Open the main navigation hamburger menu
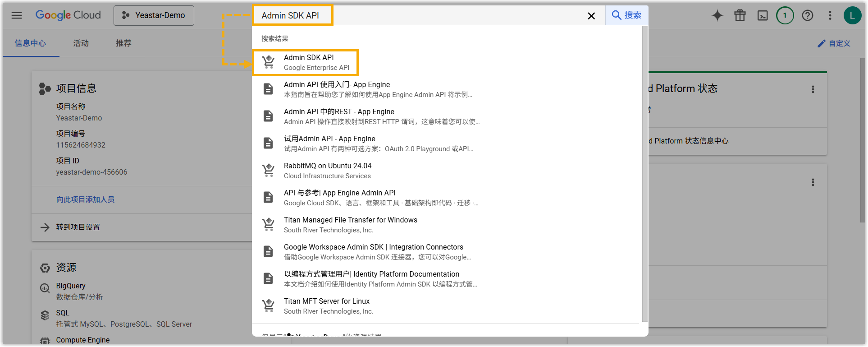 click(17, 15)
